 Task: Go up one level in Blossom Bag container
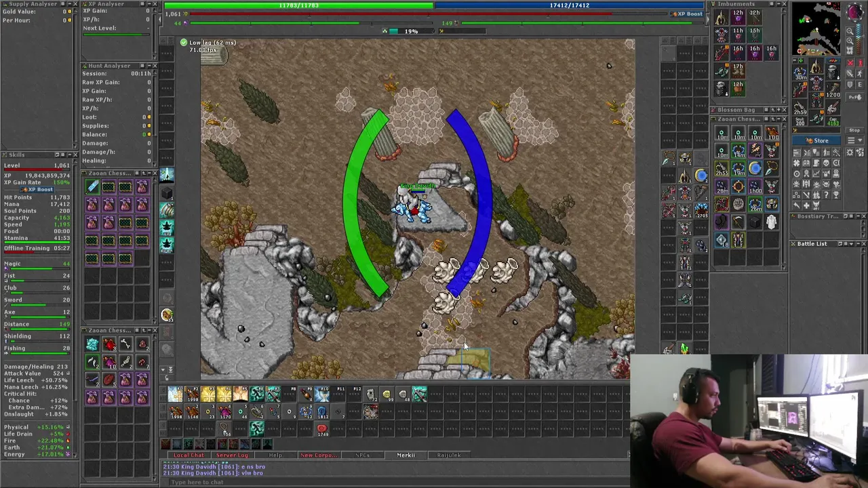pyautogui.click(x=773, y=110)
